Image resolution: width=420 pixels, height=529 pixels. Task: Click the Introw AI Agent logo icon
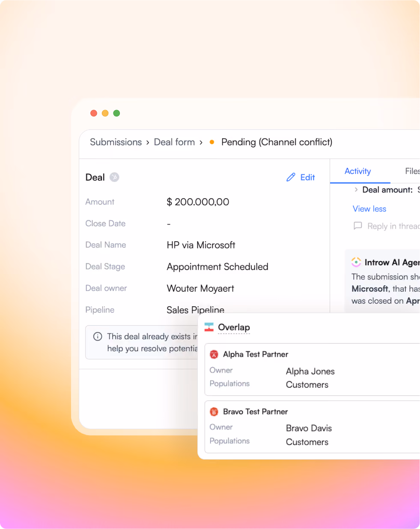coord(356,262)
